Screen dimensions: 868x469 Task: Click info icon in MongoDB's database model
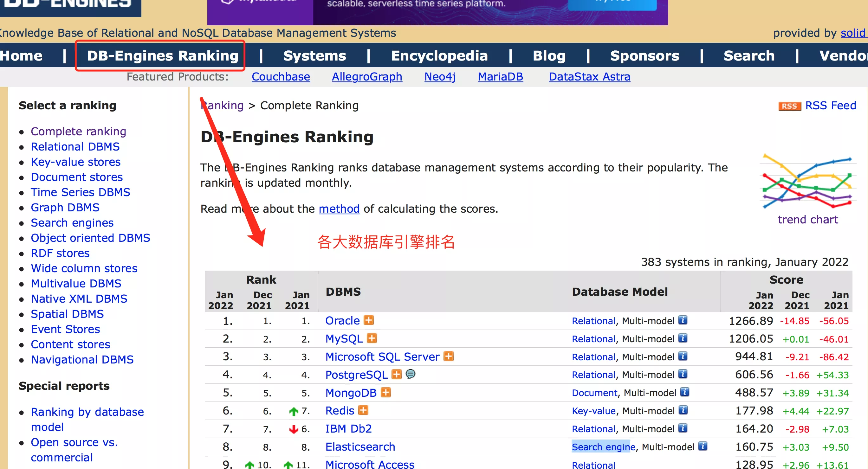tap(685, 392)
